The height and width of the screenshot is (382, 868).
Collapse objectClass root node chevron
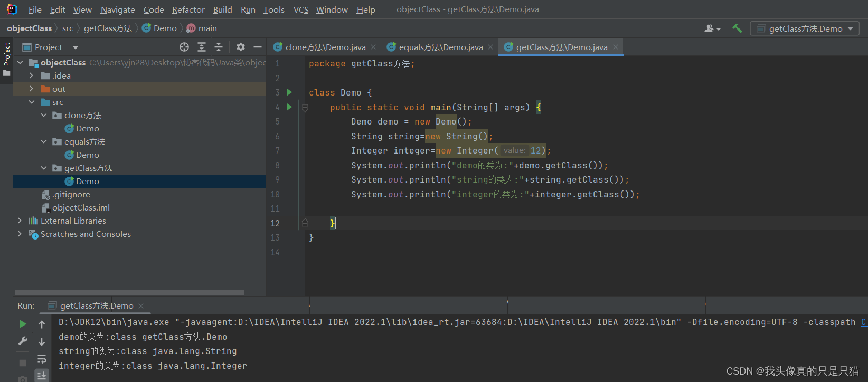(x=21, y=62)
